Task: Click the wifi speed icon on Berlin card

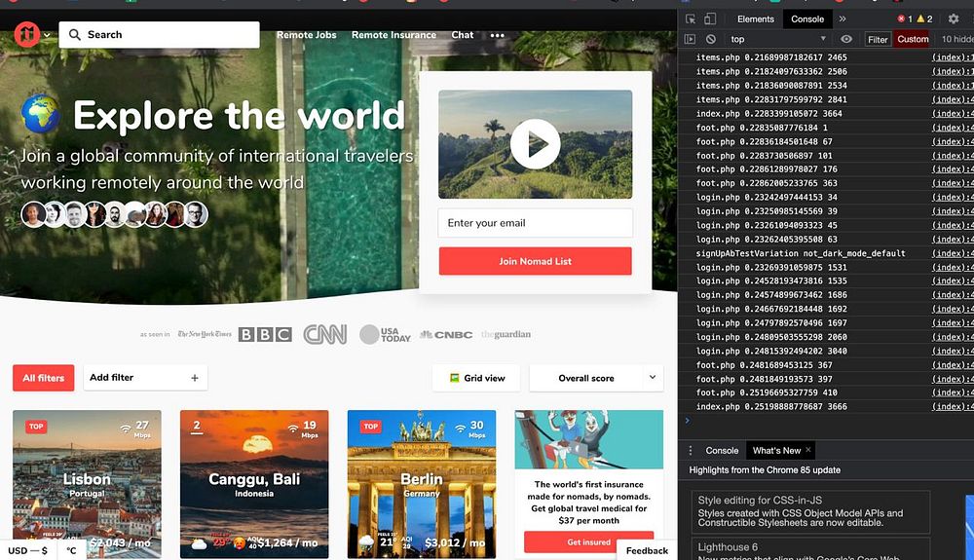Action: coord(461,428)
